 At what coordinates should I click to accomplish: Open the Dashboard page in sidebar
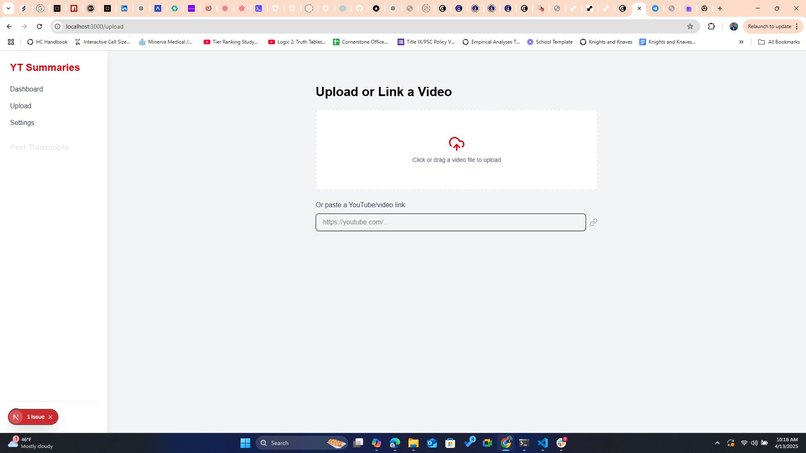pyautogui.click(x=26, y=89)
